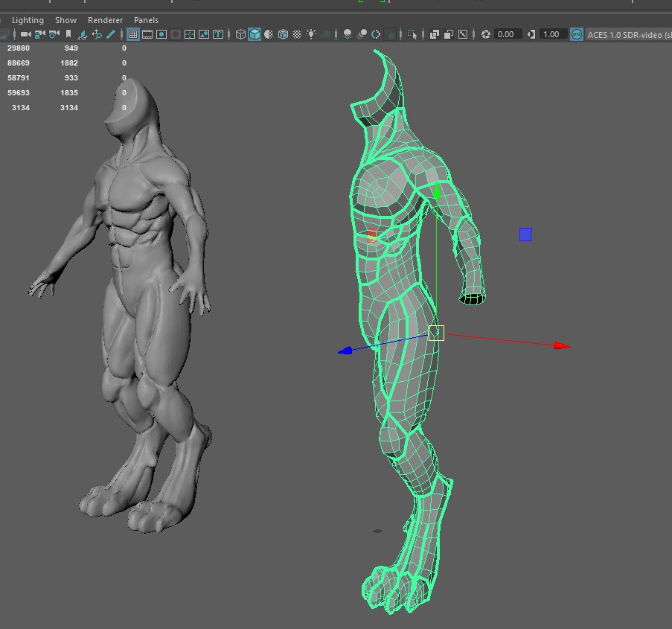Click HUD value 59693
This screenshot has width=672, height=629.
tap(19, 92)
